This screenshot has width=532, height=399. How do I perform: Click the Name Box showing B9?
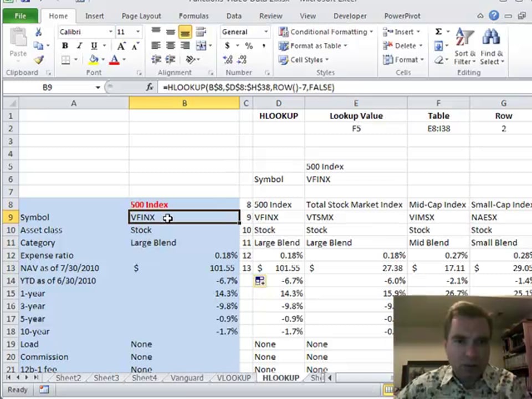pyautogui.click(x=48, y=88)
